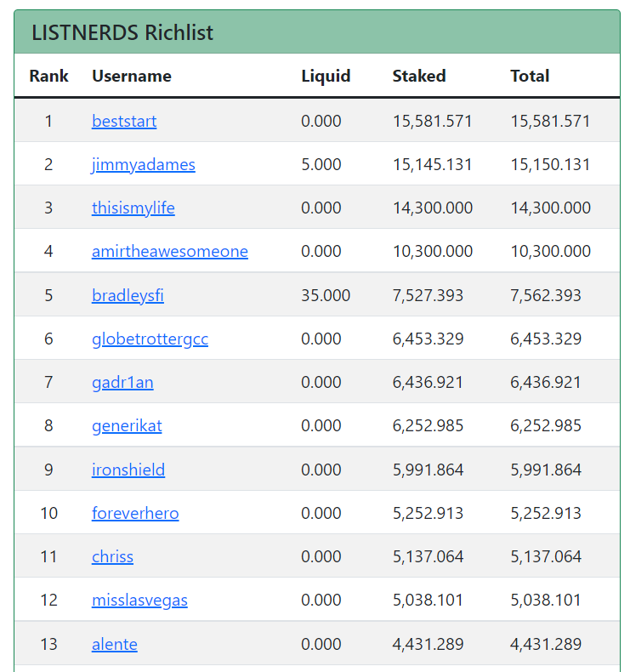Open ironshield's profile link
Image resolution: width=630 pixels, height=672 pixels.
[128, 470]
